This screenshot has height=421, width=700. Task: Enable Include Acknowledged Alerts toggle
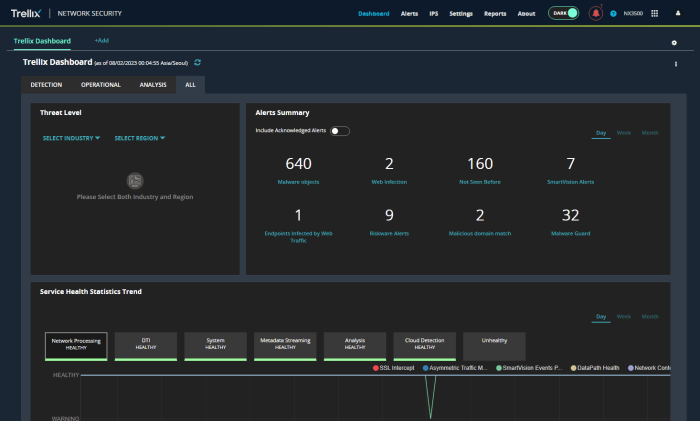pos(339,131)
